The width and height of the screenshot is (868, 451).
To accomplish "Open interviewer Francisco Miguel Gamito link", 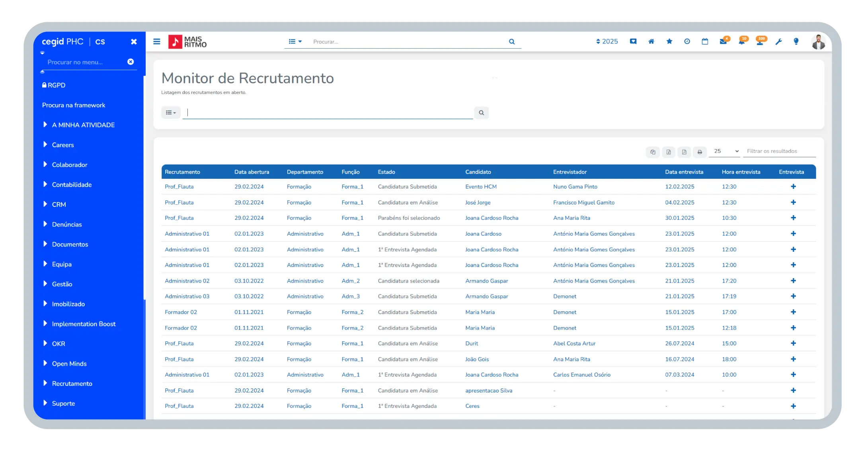I will pyautogui.click(x=584, y=202).
